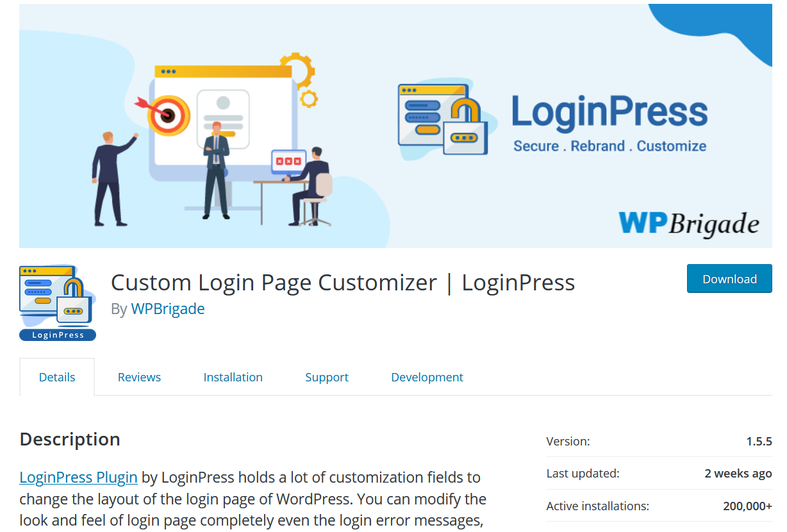Screen dimensions: 787x532
Task: Click the WPBrigade logo in banner
Action: (689, 223)
